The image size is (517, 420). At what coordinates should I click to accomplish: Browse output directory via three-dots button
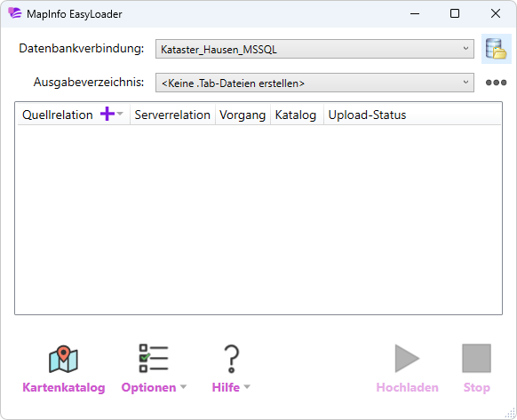[x=496, y=83]
